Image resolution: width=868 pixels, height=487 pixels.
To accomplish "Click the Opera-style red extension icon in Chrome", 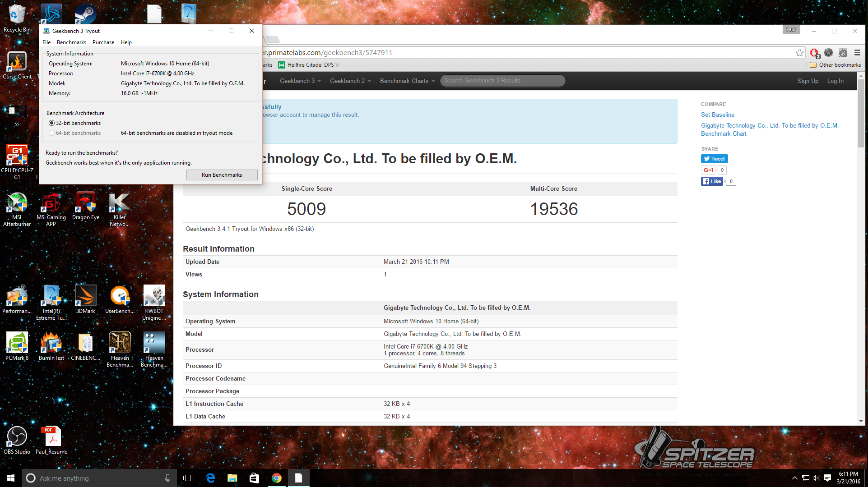I will (x=814, y=53).
